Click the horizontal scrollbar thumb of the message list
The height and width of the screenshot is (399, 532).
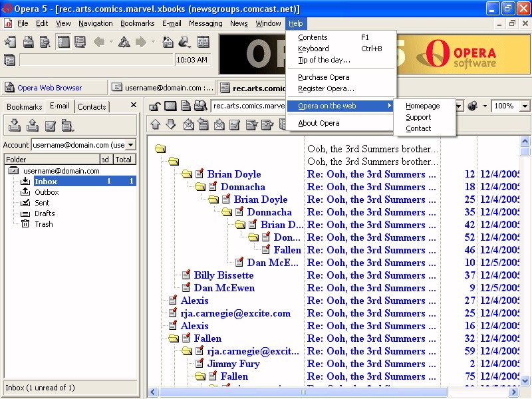click(303, 392)
